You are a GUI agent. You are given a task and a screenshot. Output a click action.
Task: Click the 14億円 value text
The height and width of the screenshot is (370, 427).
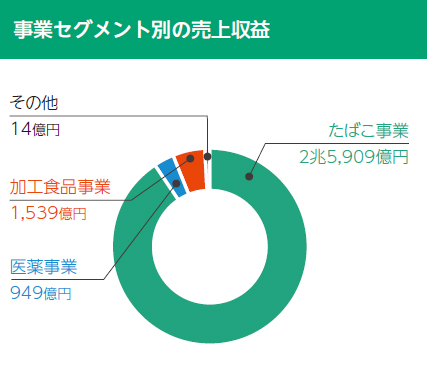tap(35, 129)
